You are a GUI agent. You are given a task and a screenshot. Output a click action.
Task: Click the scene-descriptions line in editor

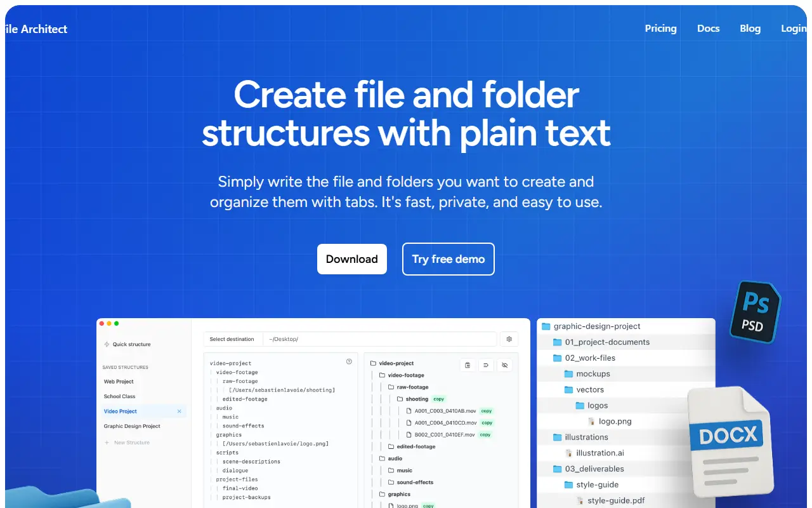[x=251, y=462]
